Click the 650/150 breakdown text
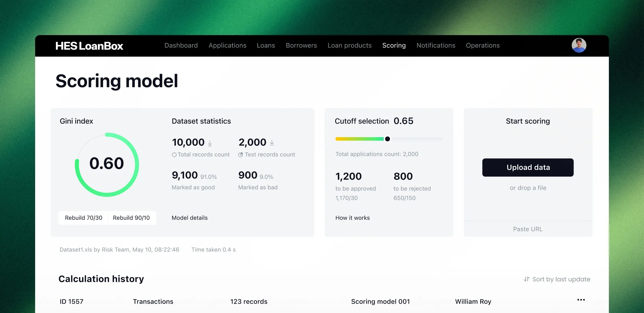644x313 pixels. [x=405, y=198]
